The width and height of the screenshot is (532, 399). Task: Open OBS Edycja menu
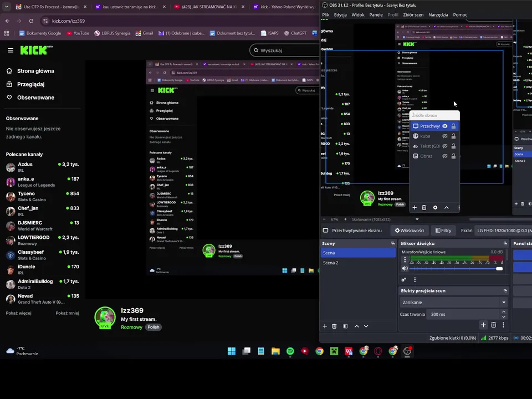(340, 14)
